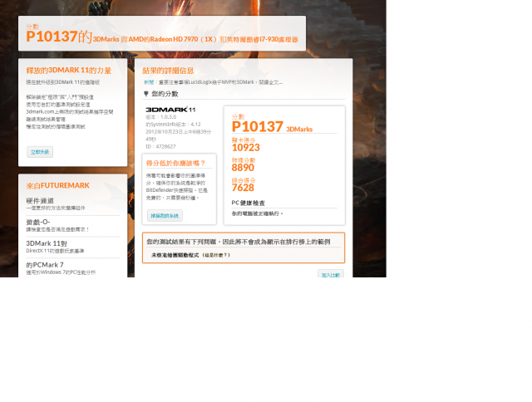532x402 pixels.
Task: Click the SystemInfo version 4.12 text
Action: (173, 124)
